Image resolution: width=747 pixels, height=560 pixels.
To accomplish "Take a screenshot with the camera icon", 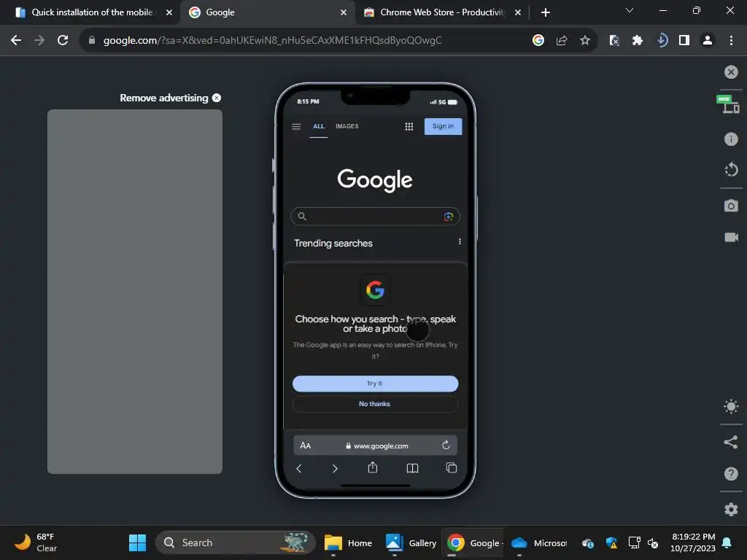I will point(731,206).
